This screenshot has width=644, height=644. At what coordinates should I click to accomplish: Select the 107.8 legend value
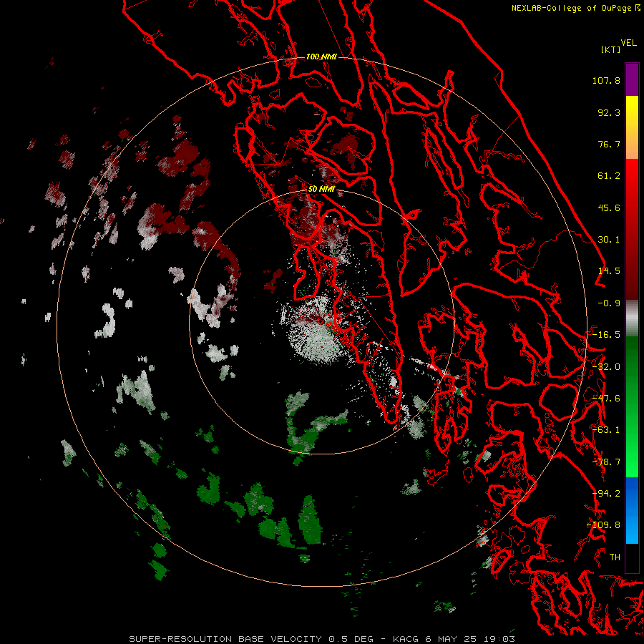606,80
